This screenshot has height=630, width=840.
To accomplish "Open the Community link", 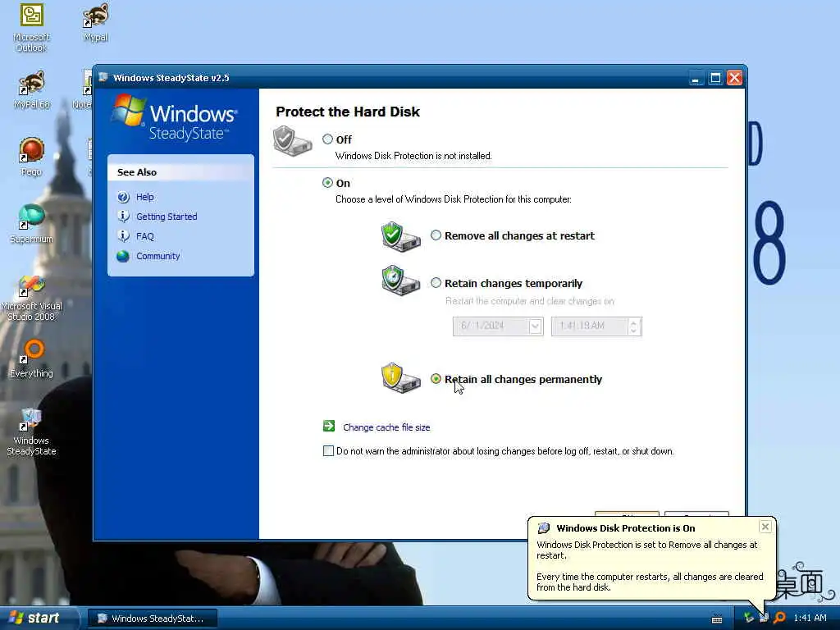I will point(158,256).
